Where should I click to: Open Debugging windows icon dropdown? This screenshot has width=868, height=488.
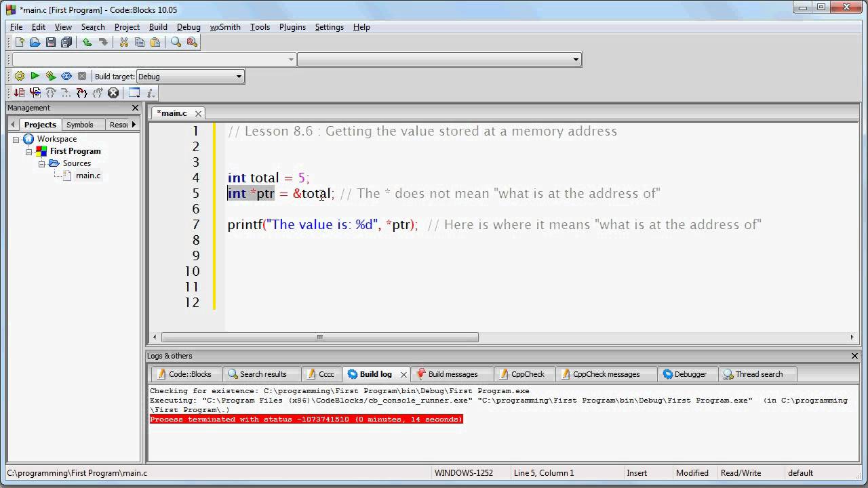pyautogui.click(x=134, y=93)
